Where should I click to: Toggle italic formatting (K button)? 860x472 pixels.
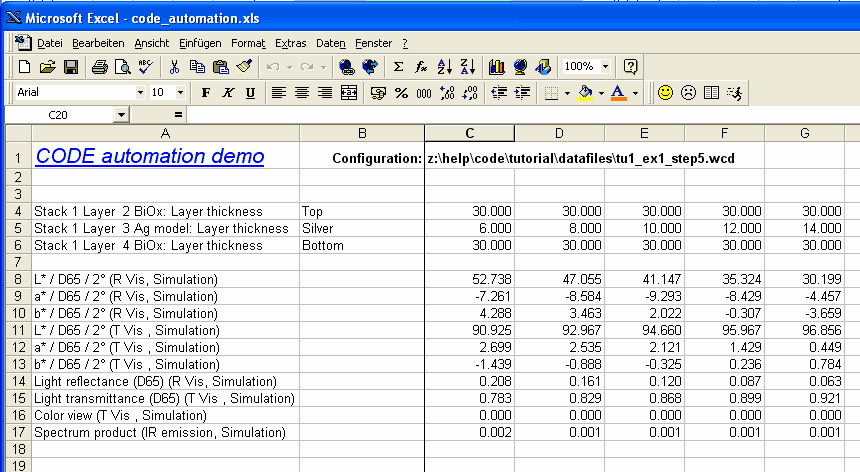tap(228, 93)
